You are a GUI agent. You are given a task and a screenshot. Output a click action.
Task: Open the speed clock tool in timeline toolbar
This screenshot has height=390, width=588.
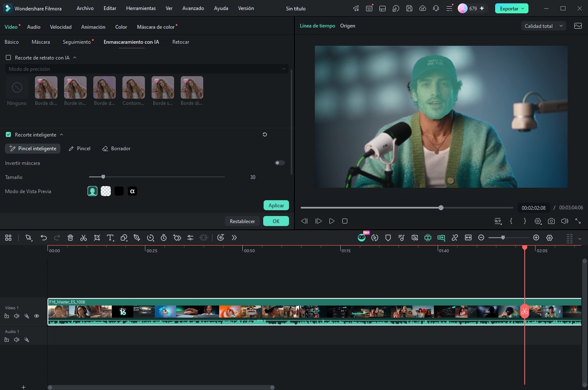click(150, 238)
